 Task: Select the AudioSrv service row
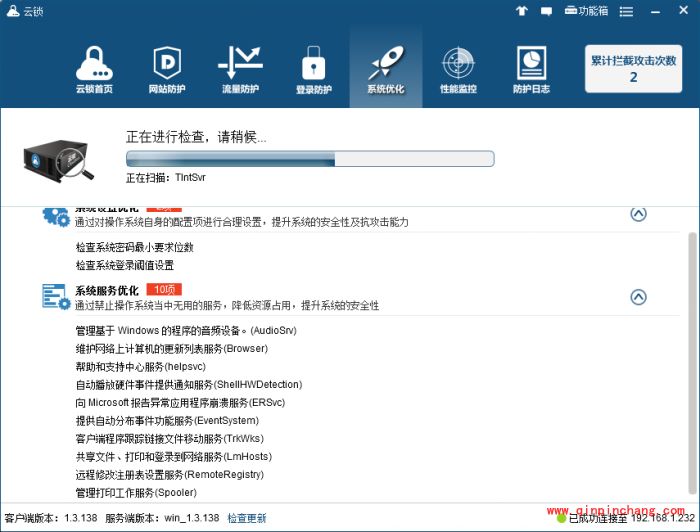pyautogui.click(x=186, y=331)
